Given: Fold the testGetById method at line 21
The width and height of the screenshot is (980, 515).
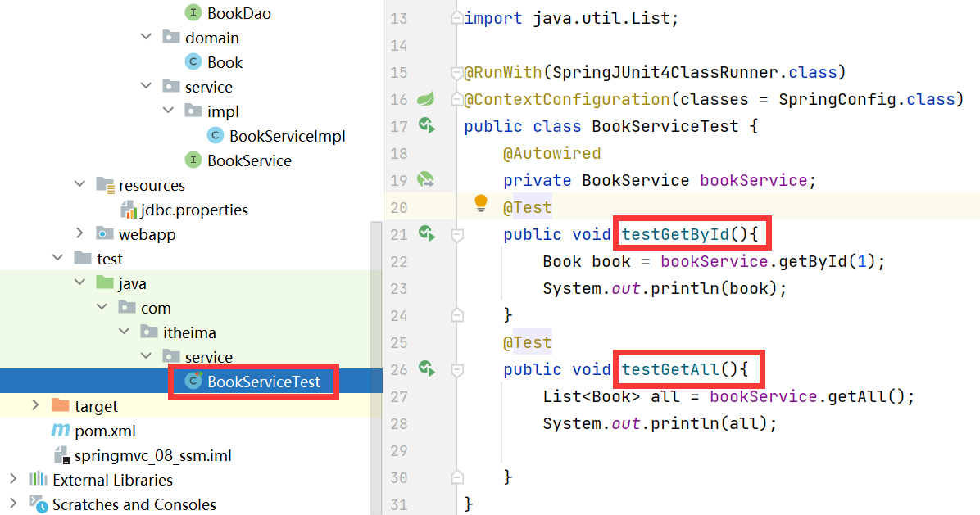Looking at the screenshot, I should point(457,235).
